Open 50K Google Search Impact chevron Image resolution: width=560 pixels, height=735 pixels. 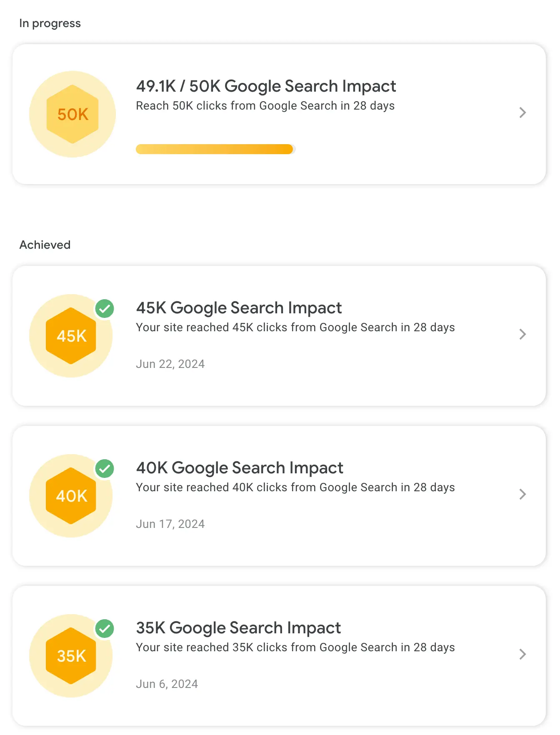coord(522,112)
